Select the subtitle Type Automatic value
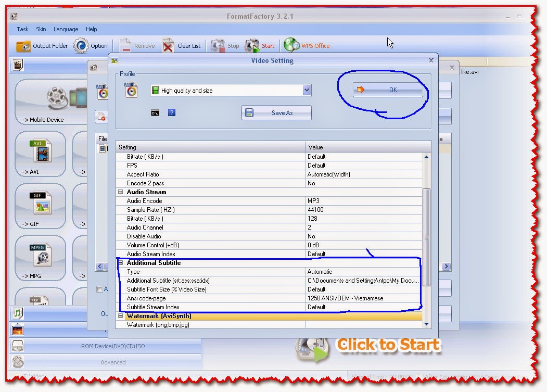547x392 pixels. (363, 272)
